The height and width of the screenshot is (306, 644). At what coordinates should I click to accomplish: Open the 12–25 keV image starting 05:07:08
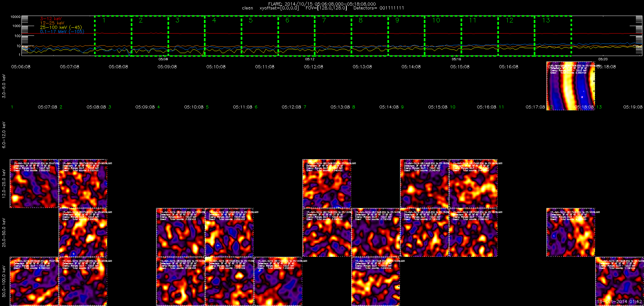(x=83, y=184)
